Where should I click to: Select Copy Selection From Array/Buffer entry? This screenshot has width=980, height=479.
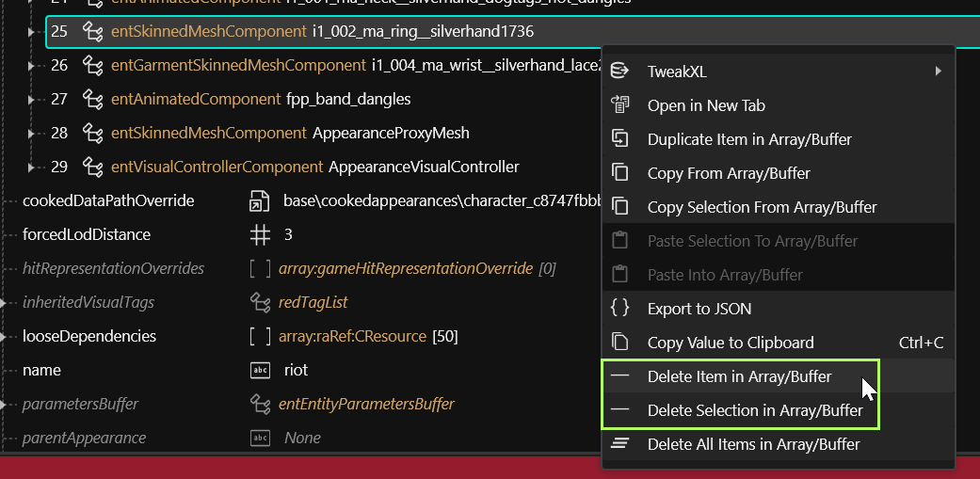tap(779, 207)
